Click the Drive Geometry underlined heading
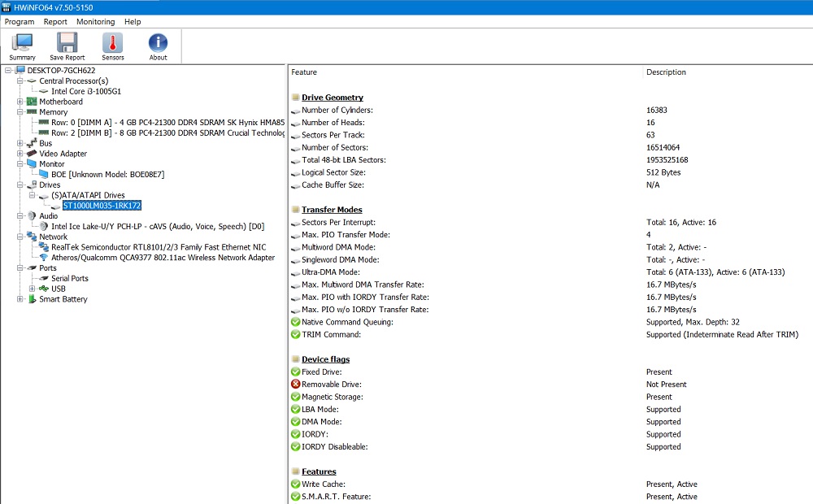This screenshot has height=504, width=813. pos(333,97)
